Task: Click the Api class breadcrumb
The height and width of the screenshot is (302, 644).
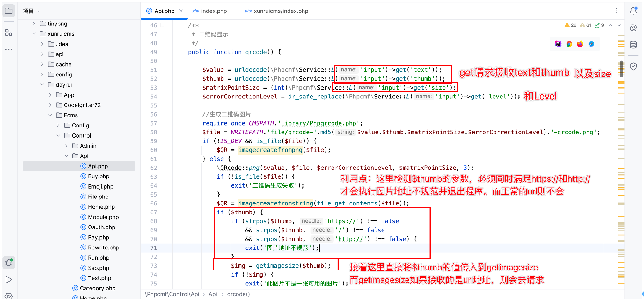Action: pos(213,294)
